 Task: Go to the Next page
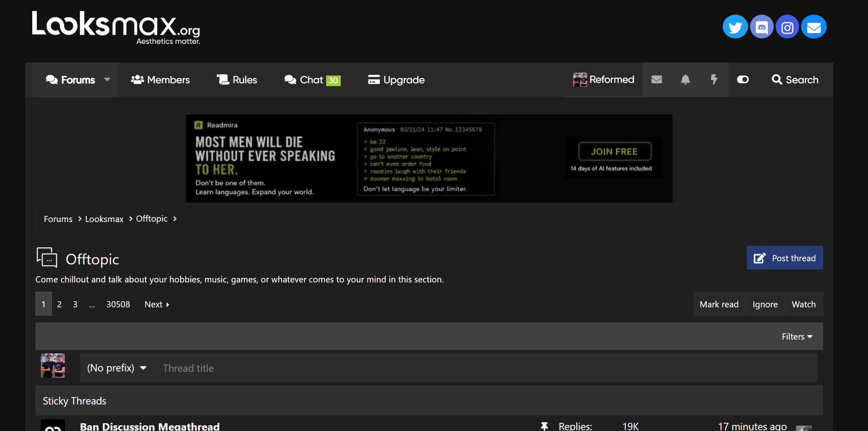[157, 304]
